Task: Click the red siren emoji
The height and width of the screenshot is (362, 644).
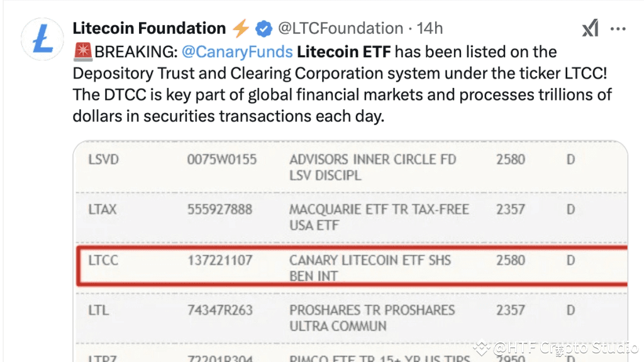Action: click(83, 51)
